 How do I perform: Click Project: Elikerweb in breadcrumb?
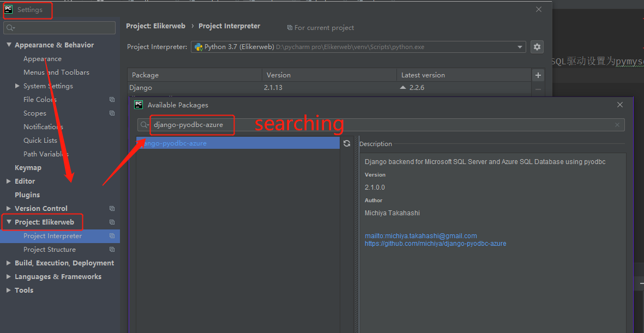point(155,26)
